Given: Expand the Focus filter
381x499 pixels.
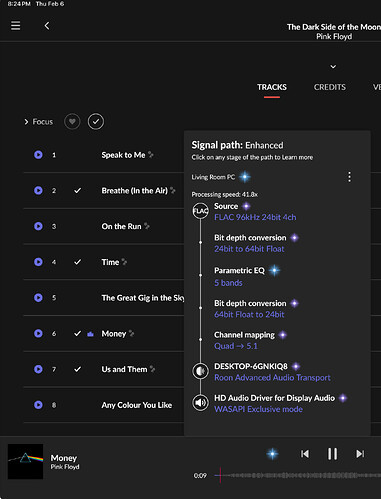Looking at the screenshot, I should point(38,122).
